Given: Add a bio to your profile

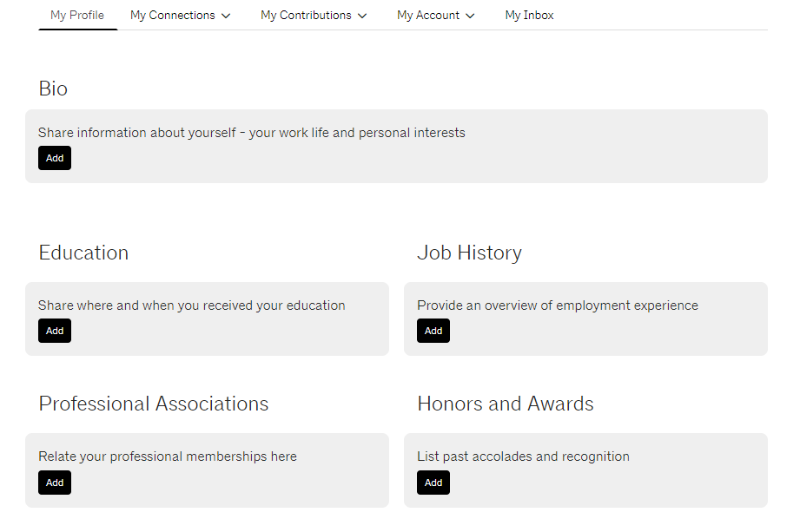Looking at the screenshot, I should point(55,157).
